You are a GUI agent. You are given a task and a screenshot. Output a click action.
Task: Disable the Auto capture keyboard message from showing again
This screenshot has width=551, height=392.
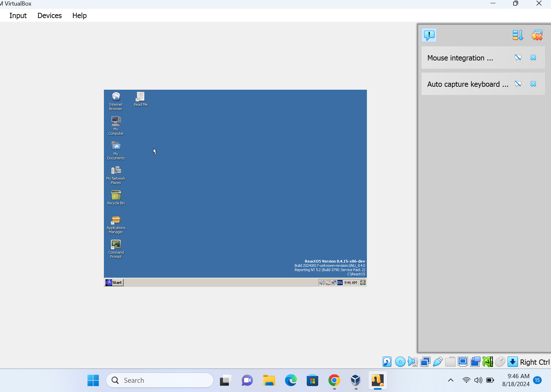coord(518,84)
